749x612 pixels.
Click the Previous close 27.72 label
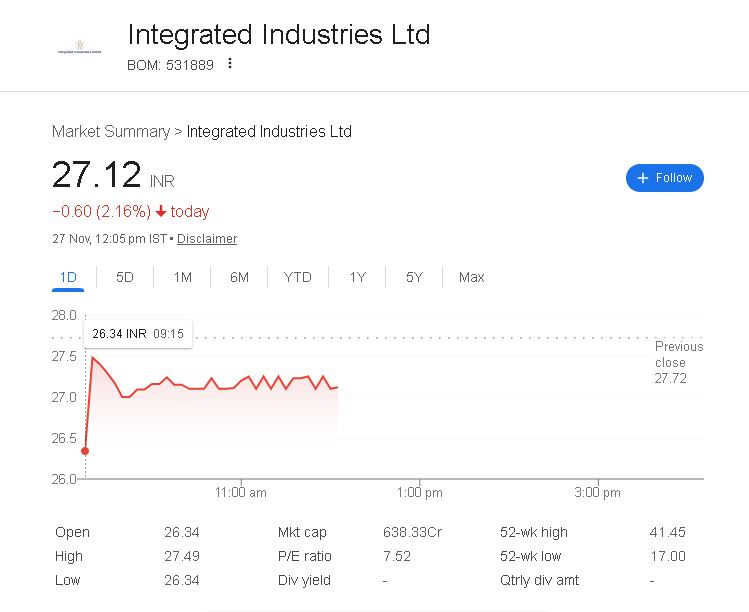(678, 362)
